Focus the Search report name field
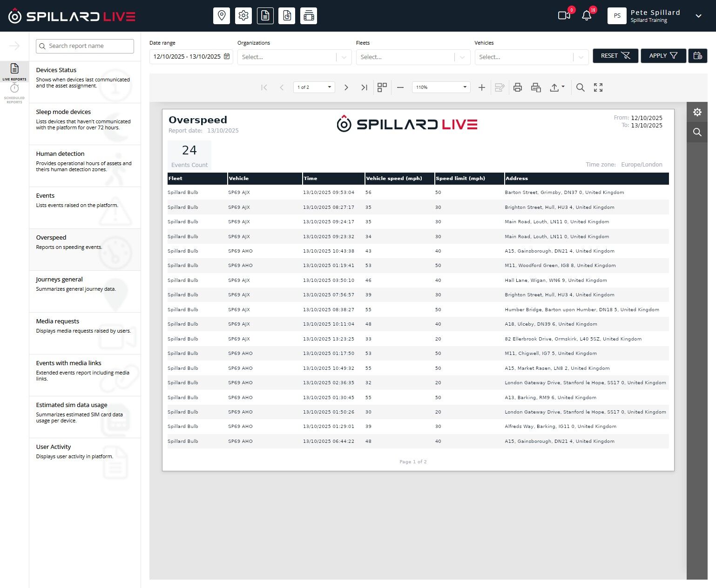The height and width of the screenshot is (588, 716). (85, 46)
